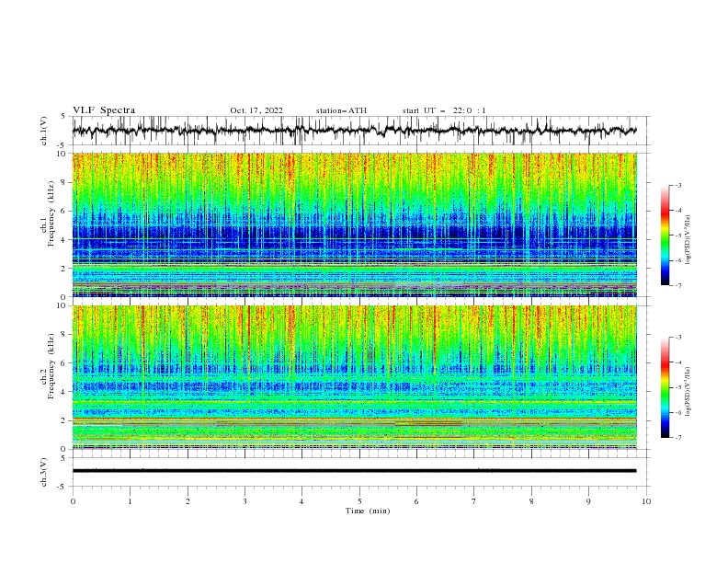
Task: Click time tick '10' on the x-axis
Action: [x=646, y=501]
